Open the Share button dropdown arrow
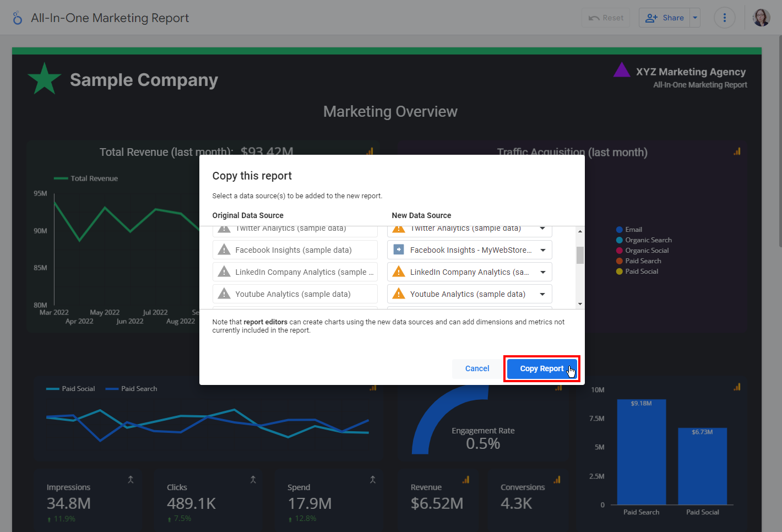 point(695,18)
